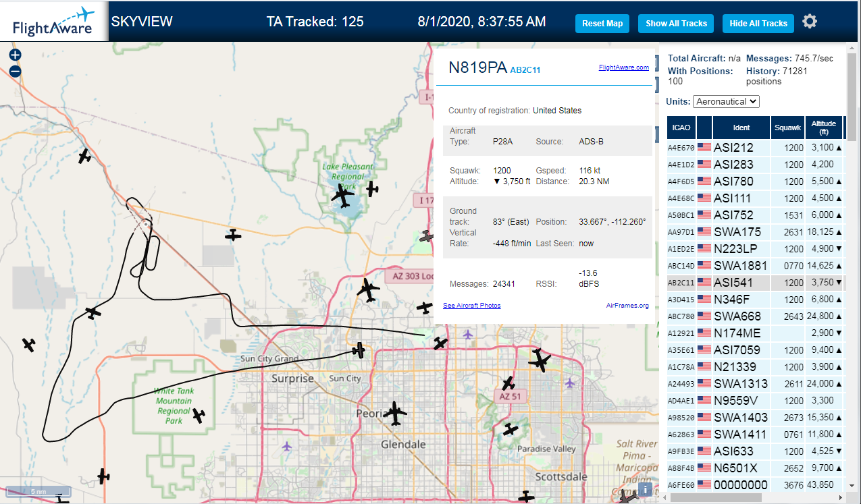861x504 pixels.
Task: Select the ASI283 row in the table
Action: 755,165
